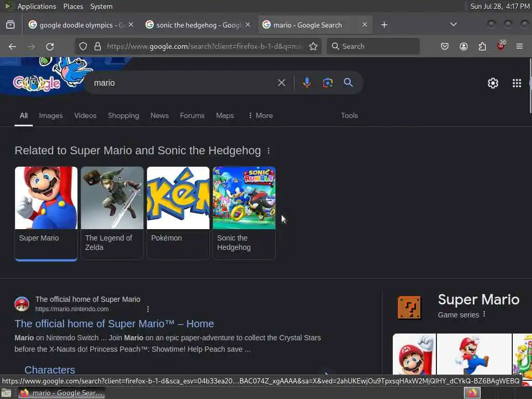Search by image with Google Lens

(327, 83)
